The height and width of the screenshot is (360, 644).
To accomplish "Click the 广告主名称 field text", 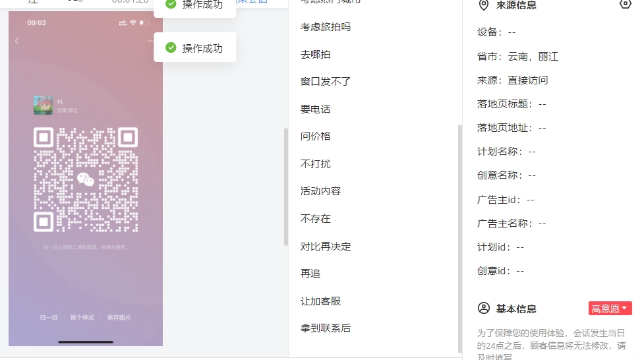I will (x=512, y=224).
